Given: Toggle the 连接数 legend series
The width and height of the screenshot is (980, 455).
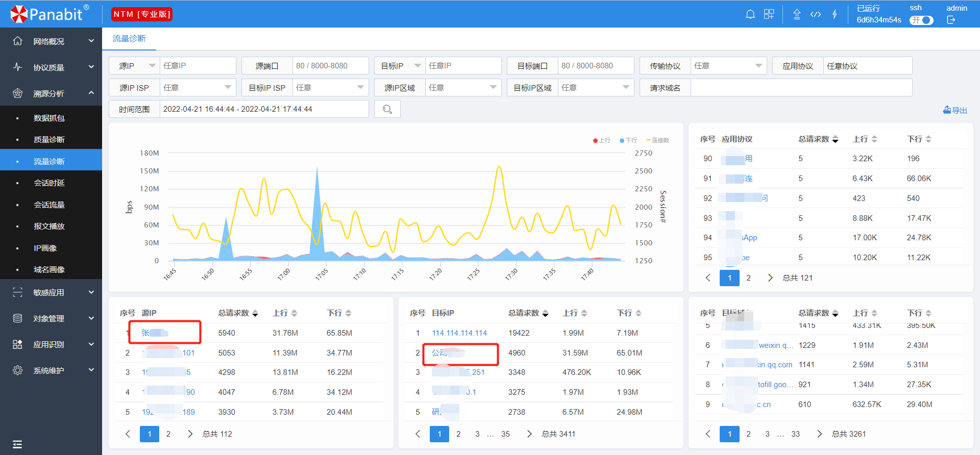Looking at the screenshot, I should (x=657, y=140).
